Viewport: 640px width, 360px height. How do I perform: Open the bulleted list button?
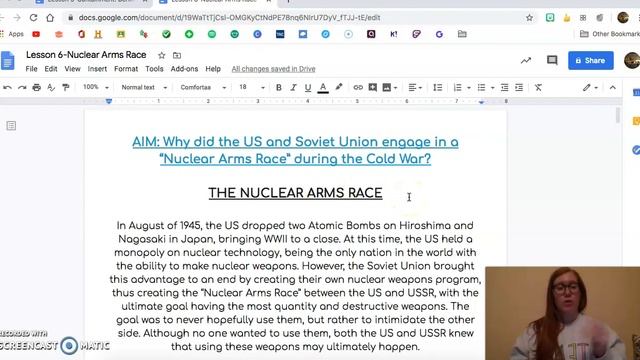(x=482, y=87)
